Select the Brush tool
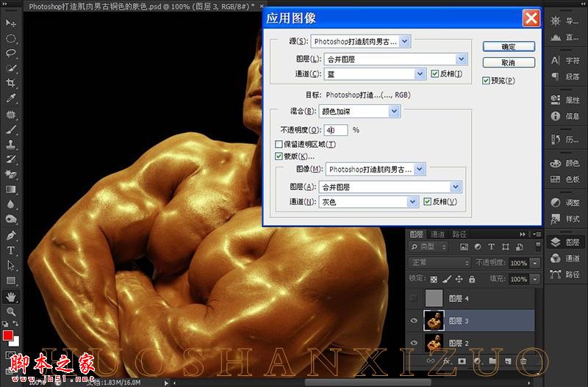The width and height of the screenshot is (588, 387). [x=11, y=130]
